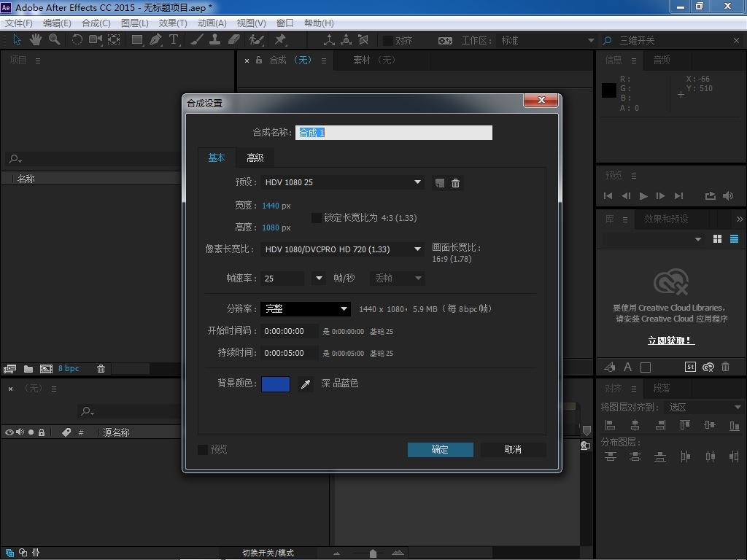Open the frame rate arrow dropdown
Viewport: 747px width, 560px height.
pyautogui.click(x=319, y=278)
